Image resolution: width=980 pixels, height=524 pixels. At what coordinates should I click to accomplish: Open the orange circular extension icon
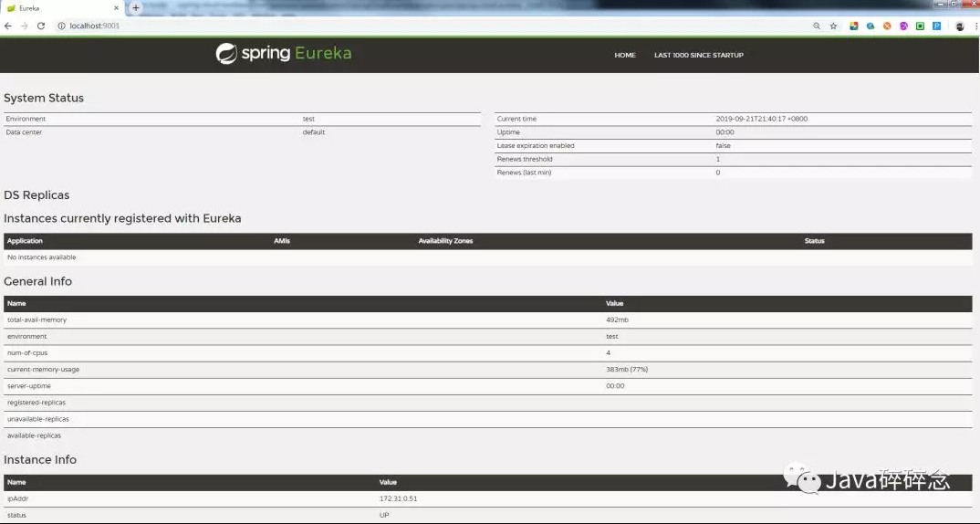click(887, 26)
